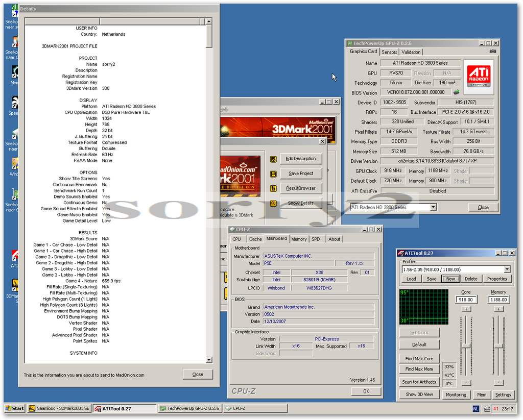This screenshot has width=523, height=420.
Task: Select the Memory tab in CPU-Z
Action: tap(299, 239)
